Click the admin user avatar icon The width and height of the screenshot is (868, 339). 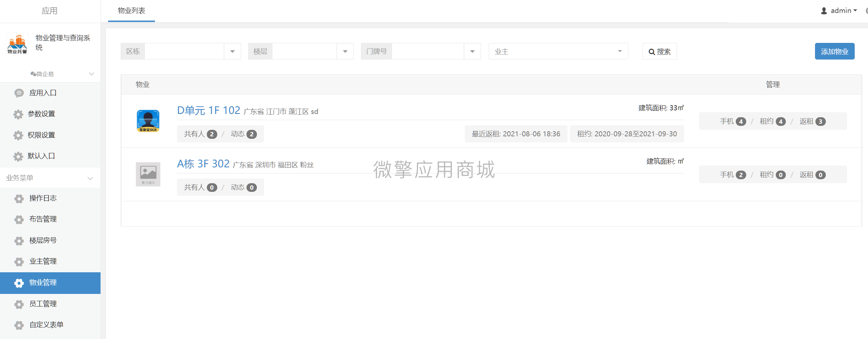pyautogui.click(x=824, y=11)
